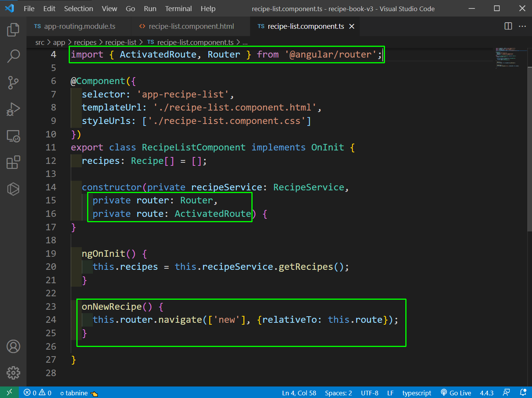Click the 'OnInit' interface name

coord(327,147)
